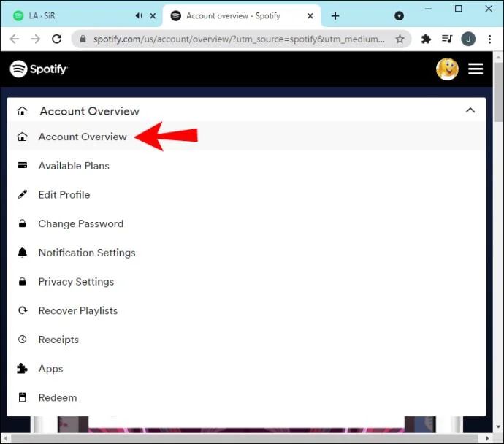This screenshot has width=504, height=444.
Task: Open Notification Settings
Action: [87, 253]
